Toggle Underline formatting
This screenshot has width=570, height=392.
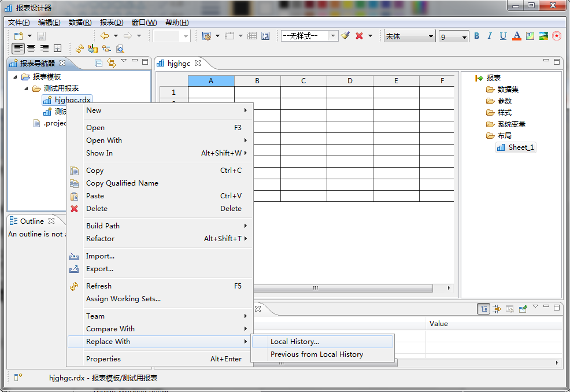point(503,36)
